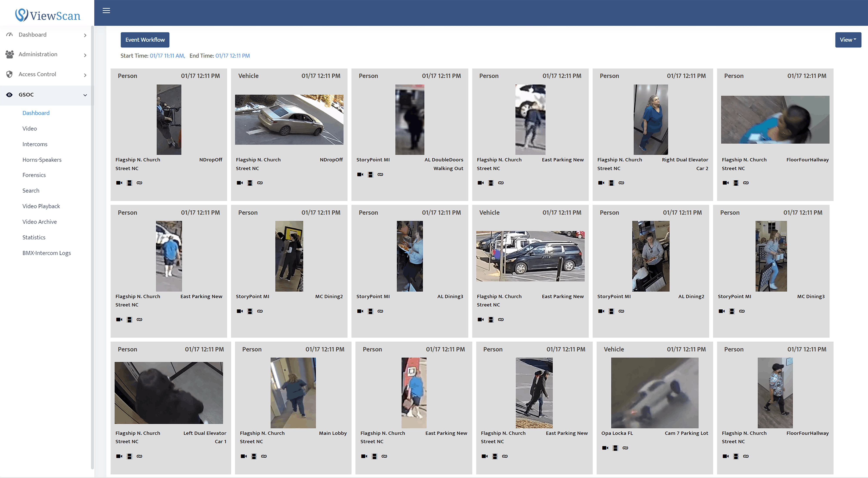The image size is (868, 478).
Task: Click the End Time 01/17 12:11 PM link
Action: [x=232, y=55]
